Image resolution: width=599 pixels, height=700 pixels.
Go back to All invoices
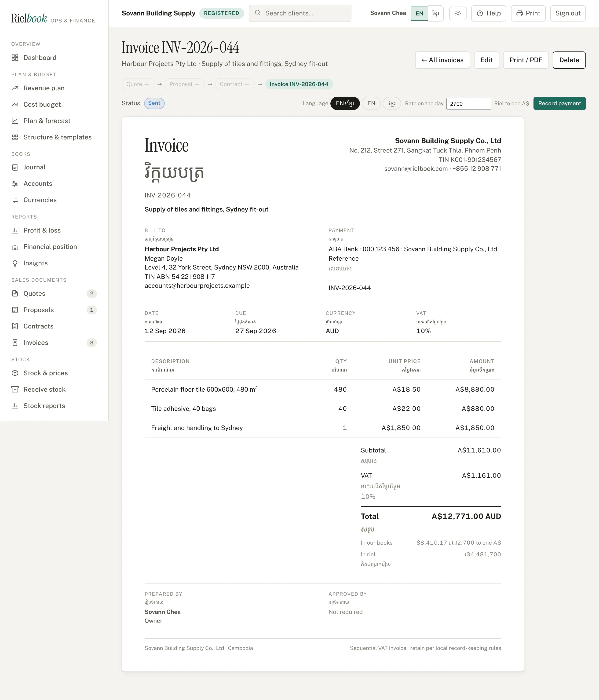(x=442, y=60)
